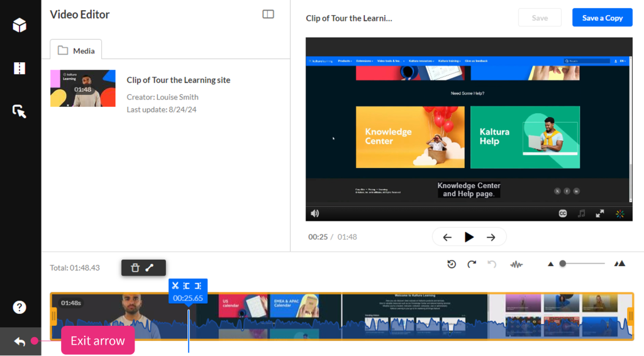Toggle closed captions in the player
Image resolution: width=644 pixels, height=356 pixels.
[x=563, y=214]
